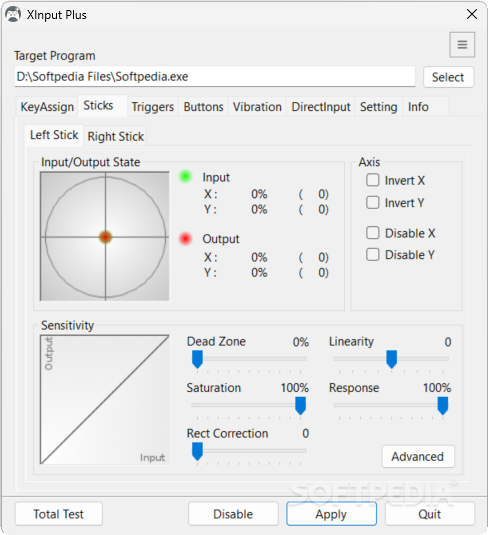
Task: Click the Response 100% value
Action: pyautogui.click(x=437, y=388)
